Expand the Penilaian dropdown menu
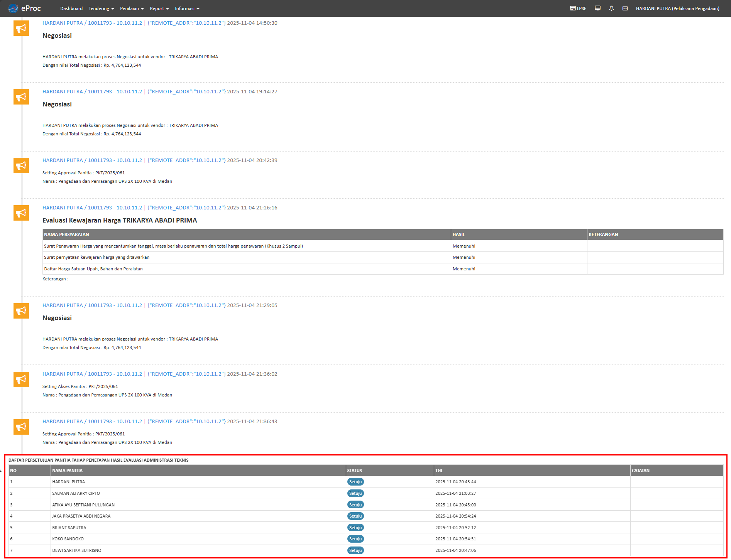Viewport: 731px width, 560px height. point(132,8)
